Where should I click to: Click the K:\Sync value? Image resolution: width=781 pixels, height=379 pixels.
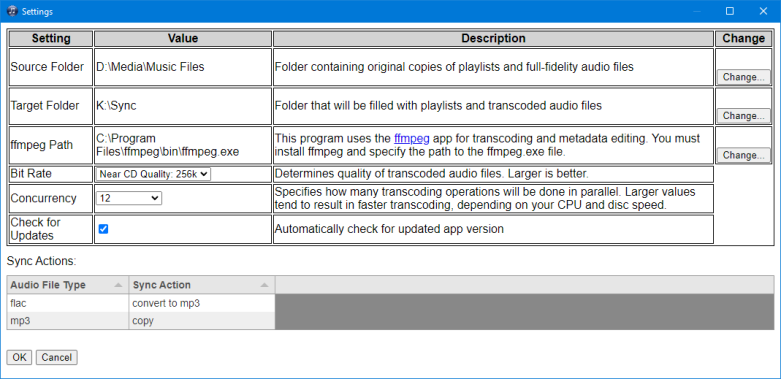pyautogui.click(x=116, y=106)
